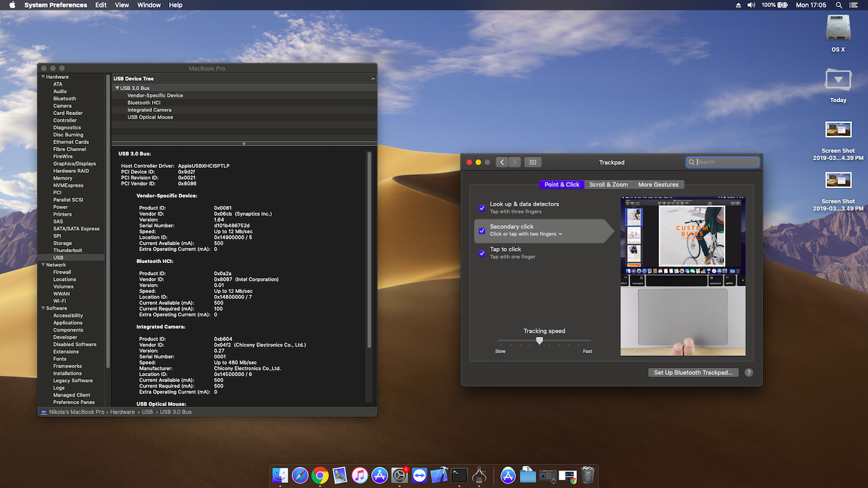Disable the Secondary click option
The width and height of the screenshot is (868, 488).
(481, 231)
